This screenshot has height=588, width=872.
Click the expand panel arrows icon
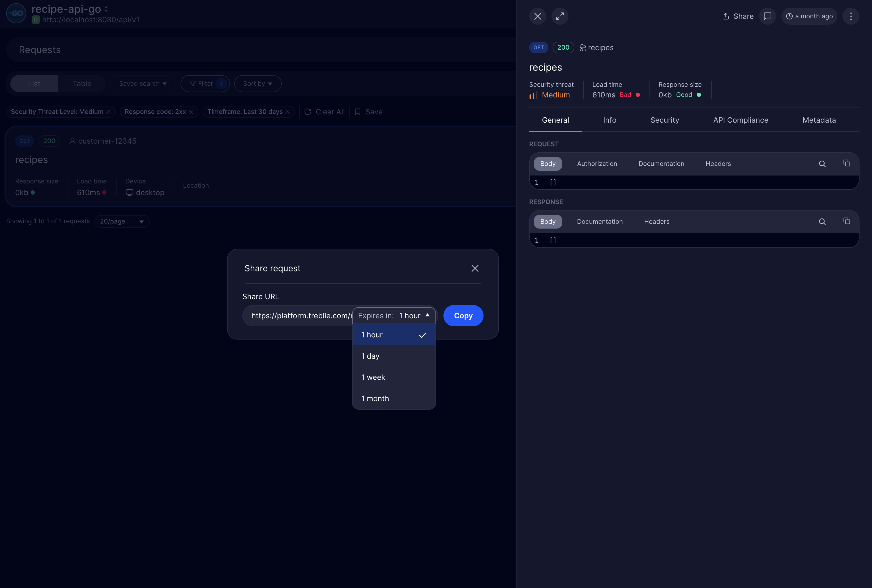tap(559, 16)
